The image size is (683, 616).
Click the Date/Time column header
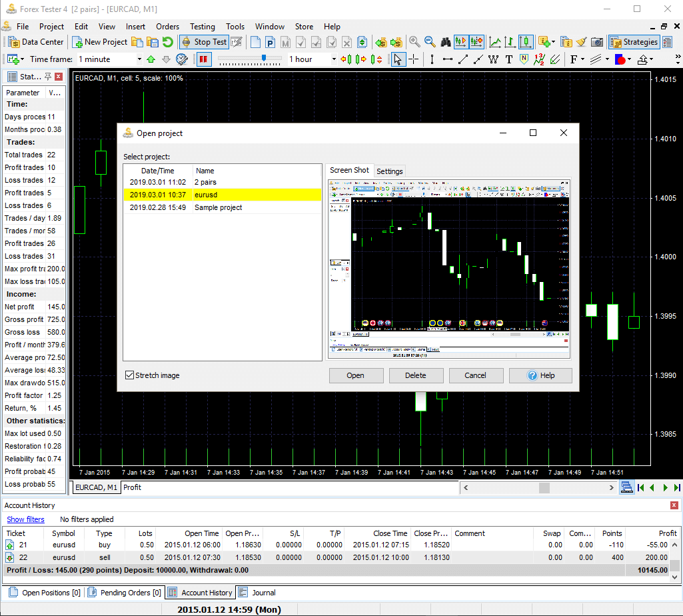tap(158, 171)
